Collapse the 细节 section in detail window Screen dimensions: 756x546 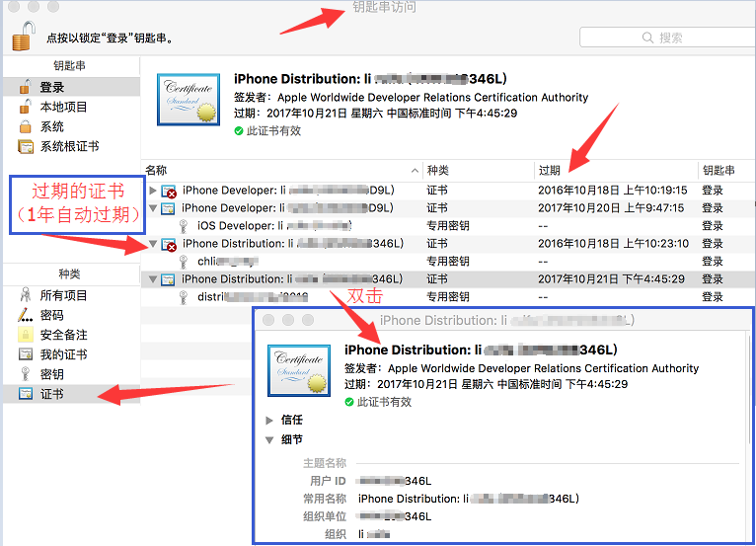coord(269,440)
